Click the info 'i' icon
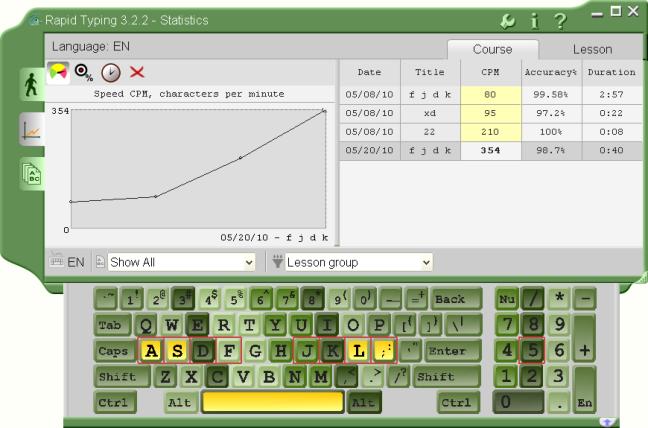The height and width of the screenshot is (428, 648). (x=534, y=21)
